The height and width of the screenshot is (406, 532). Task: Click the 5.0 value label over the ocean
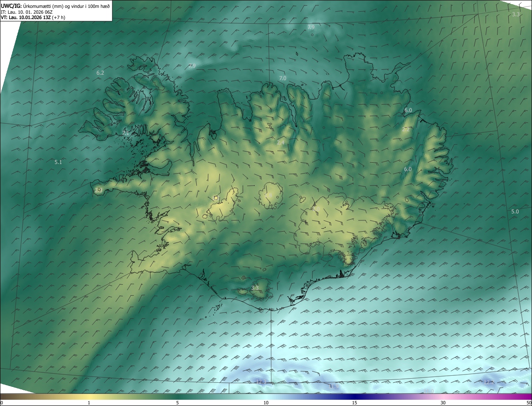tap(515, 211)
